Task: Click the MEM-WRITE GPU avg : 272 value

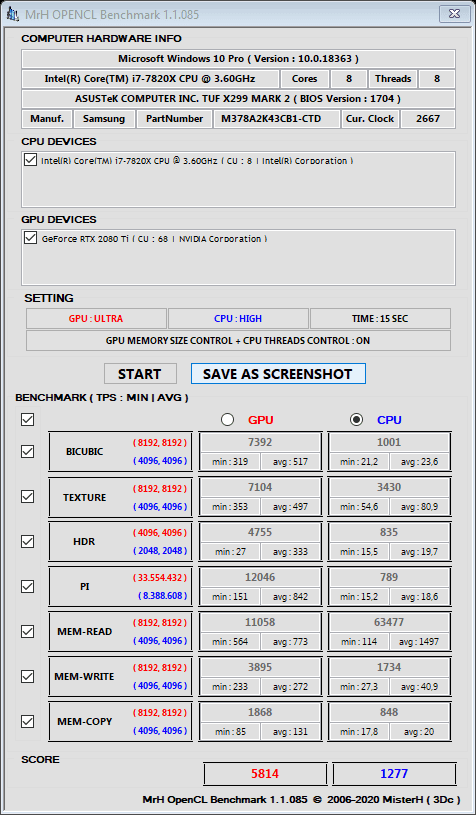Action: coord(290,687)
